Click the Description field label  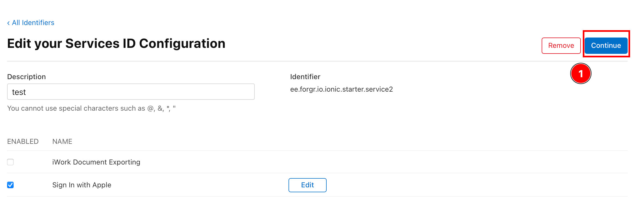point(26,77)
